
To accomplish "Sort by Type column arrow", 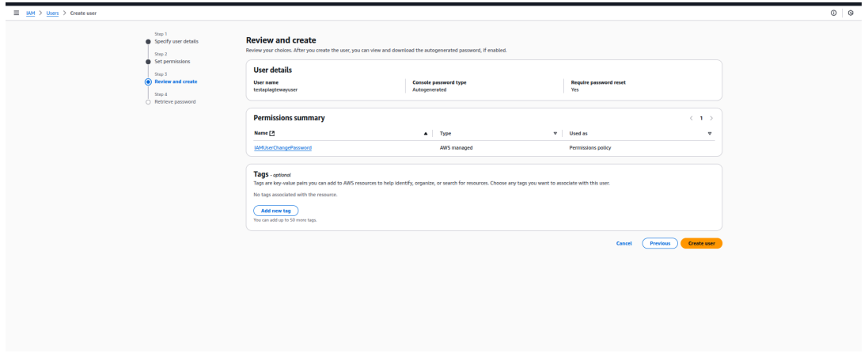I will coord(555,134).
